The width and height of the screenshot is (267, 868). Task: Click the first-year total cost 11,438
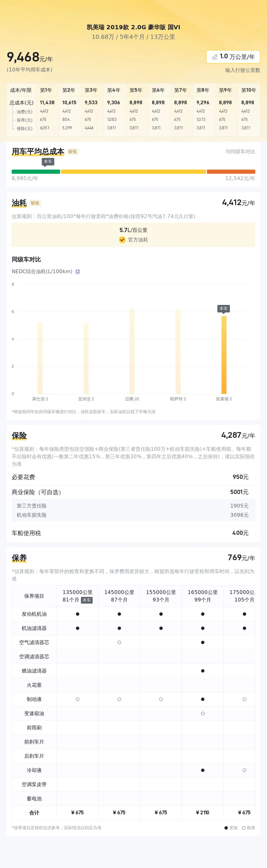coord(47,102)
